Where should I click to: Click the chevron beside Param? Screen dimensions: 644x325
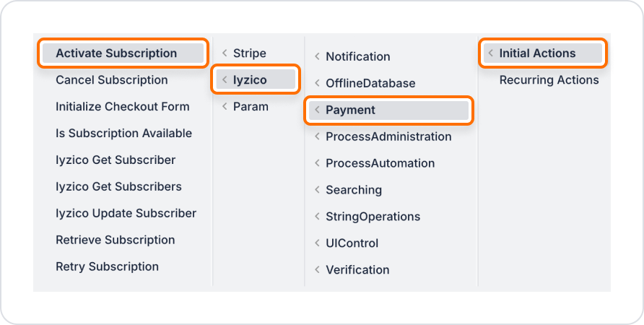click(225, 106)
